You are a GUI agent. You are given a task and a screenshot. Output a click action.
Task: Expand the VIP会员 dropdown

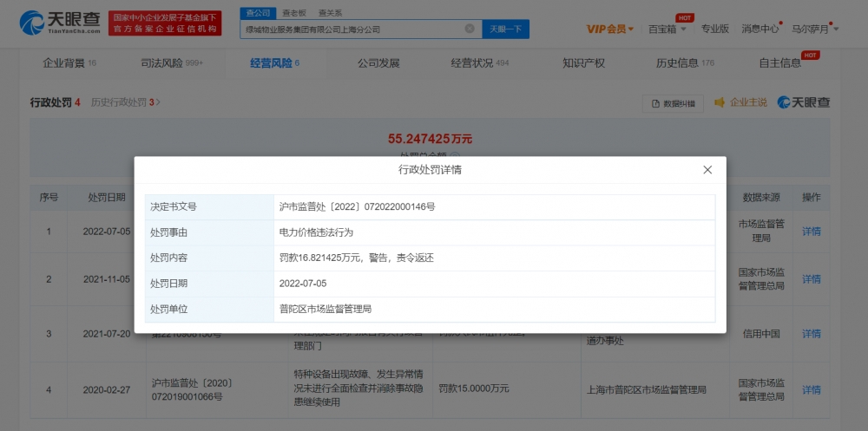pyautogui.click(x=610, y=29)
